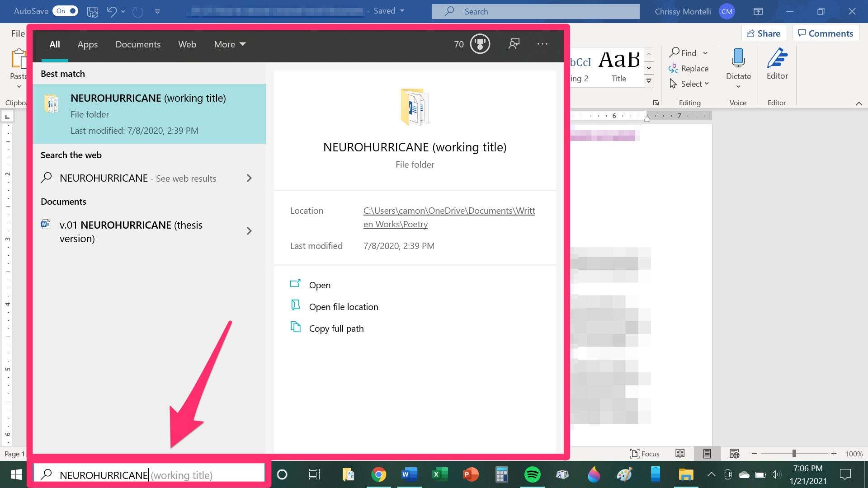Toggle Read Mode icon in status bar

coord(679,454)
